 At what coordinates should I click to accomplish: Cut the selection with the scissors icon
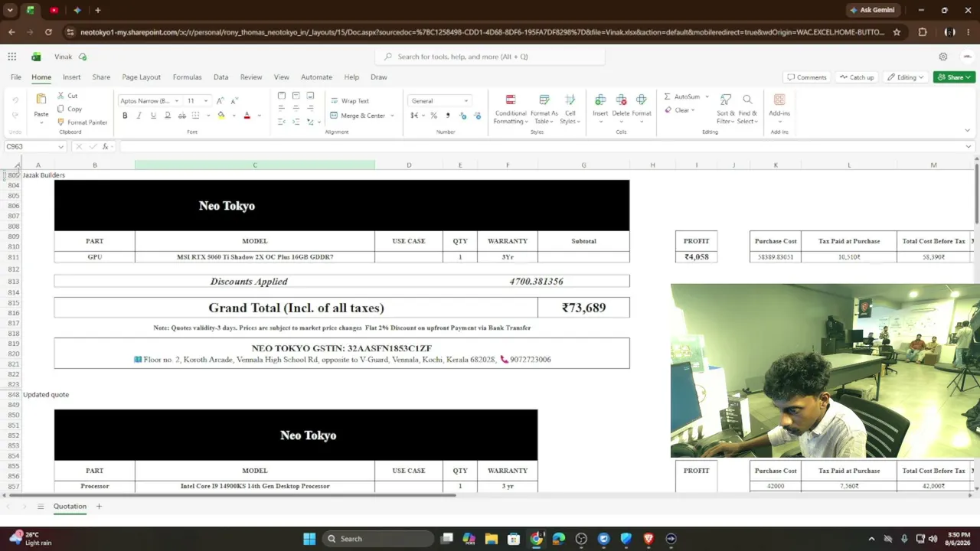click(x=61, y=96)
